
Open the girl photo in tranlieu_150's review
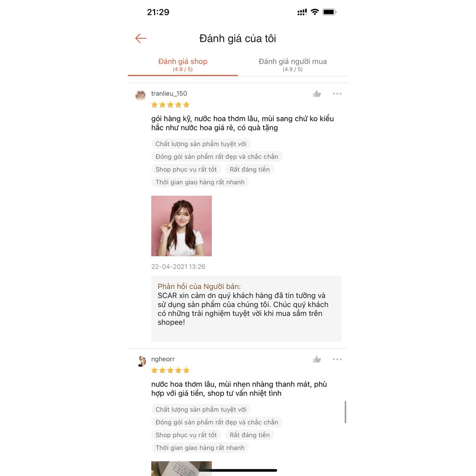[x=182, y=226]
